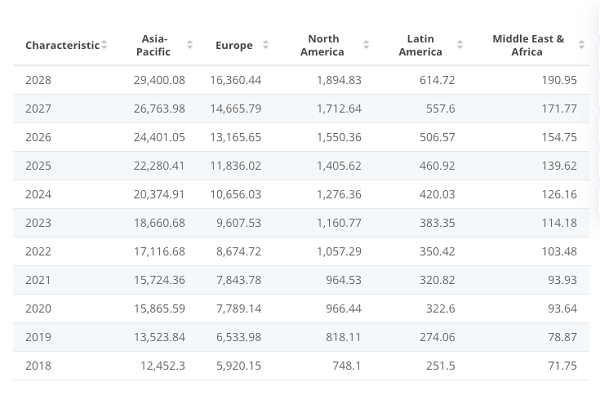Screen dimensions: 600x395
Task: Click the 2021 Europe value 7,843.78
Action: [239, 280]
